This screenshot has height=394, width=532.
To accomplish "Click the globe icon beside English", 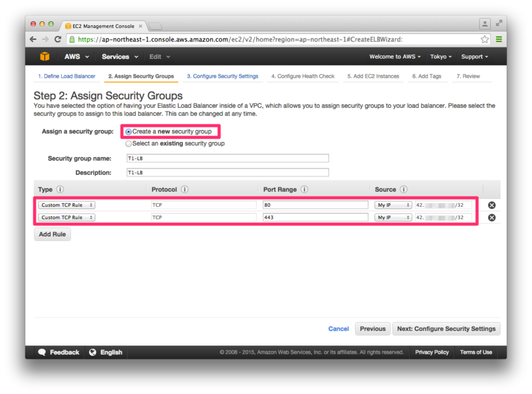I will 92,352.
